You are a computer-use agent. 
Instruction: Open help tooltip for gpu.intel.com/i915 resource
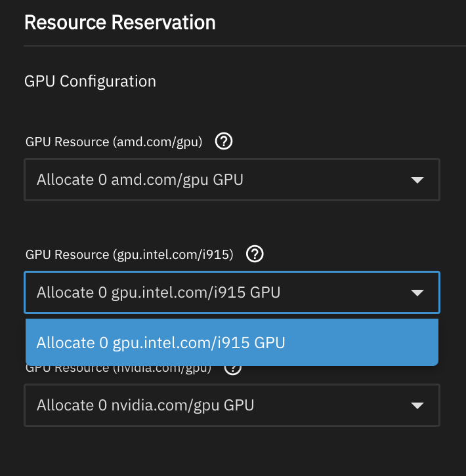tap(255, 254)
